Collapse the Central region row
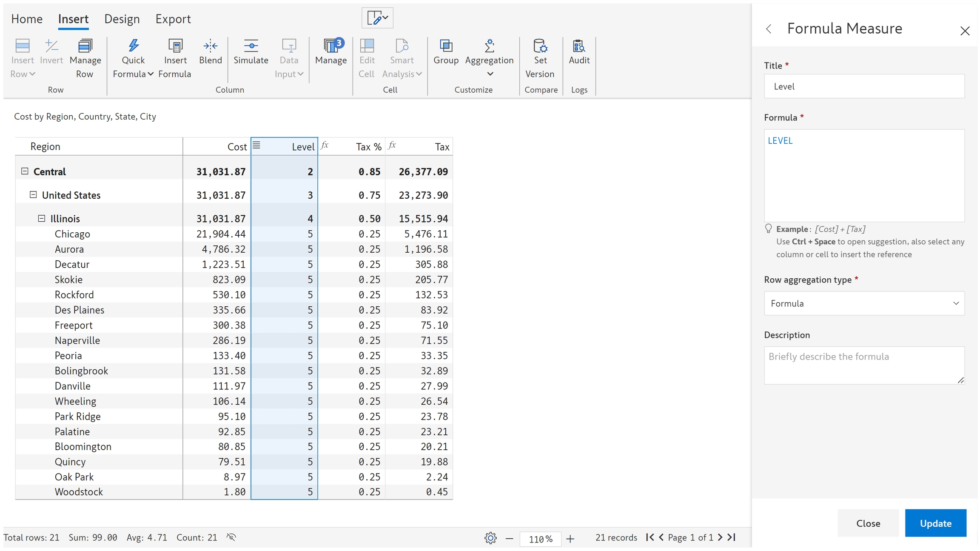Screen dimensions: 980x551 tap(25, 171)
